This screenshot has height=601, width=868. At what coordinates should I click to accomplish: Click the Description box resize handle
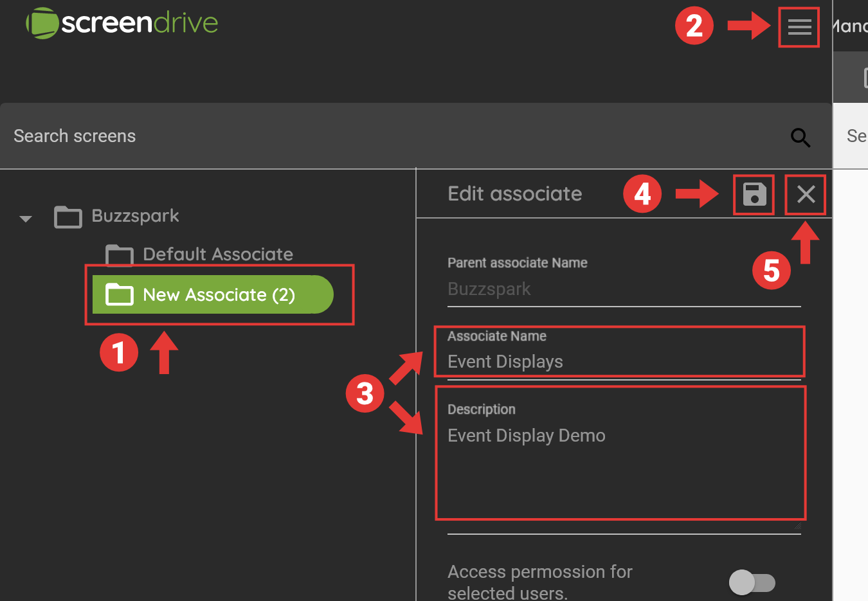[797, 526]
